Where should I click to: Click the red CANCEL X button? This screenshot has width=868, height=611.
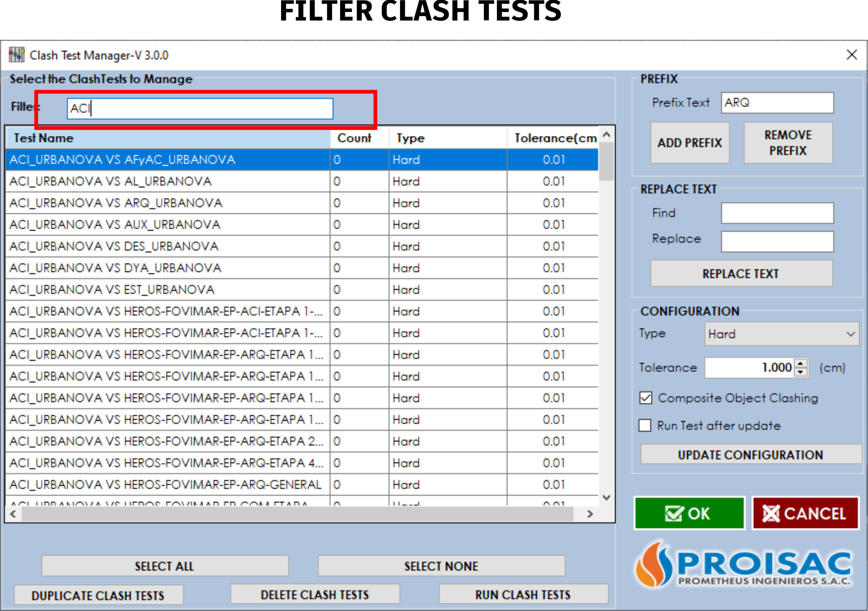(x=805, y=513)
